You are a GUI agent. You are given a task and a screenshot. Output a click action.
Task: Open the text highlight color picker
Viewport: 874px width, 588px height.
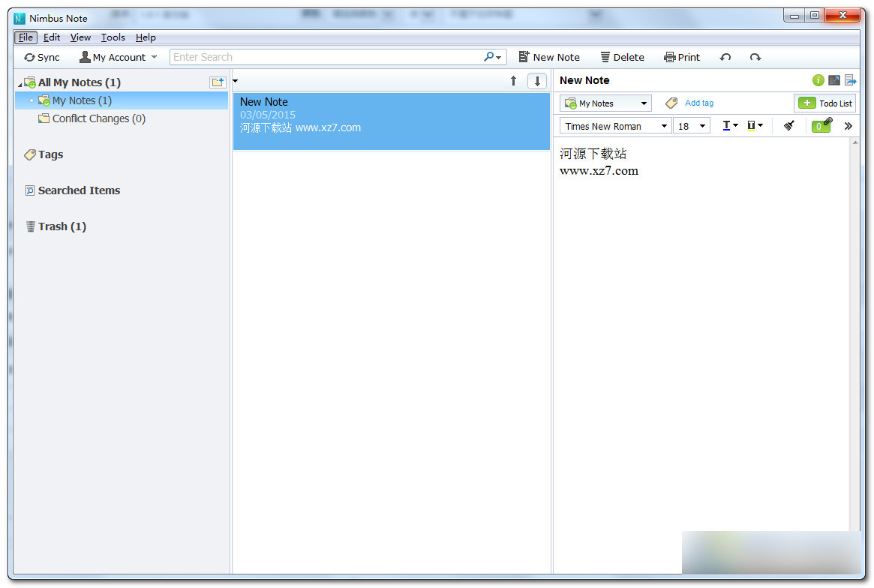(x=755, y=126)
